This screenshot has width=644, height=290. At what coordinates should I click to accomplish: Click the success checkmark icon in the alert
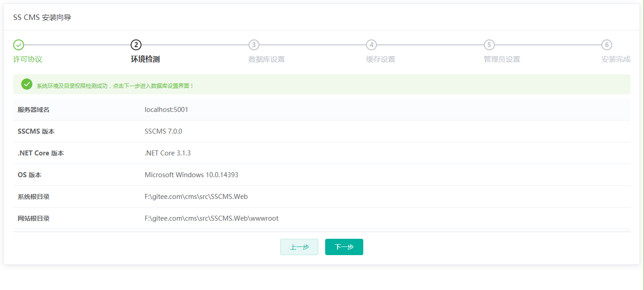click(27, 84)
